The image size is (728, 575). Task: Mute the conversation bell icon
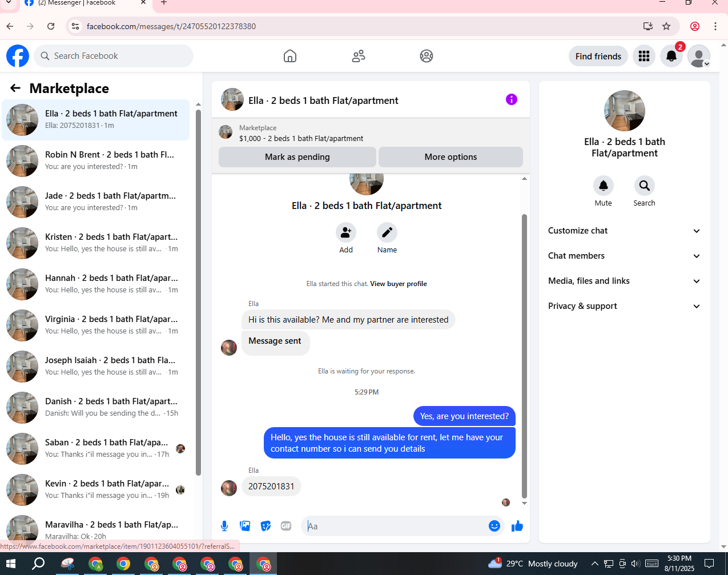[604, 186]
